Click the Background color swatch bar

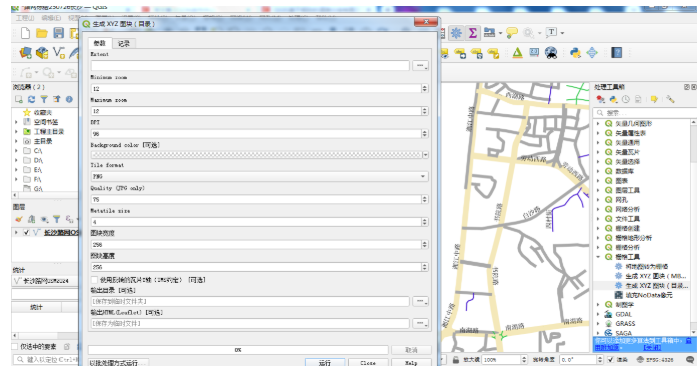click(256, 155)
